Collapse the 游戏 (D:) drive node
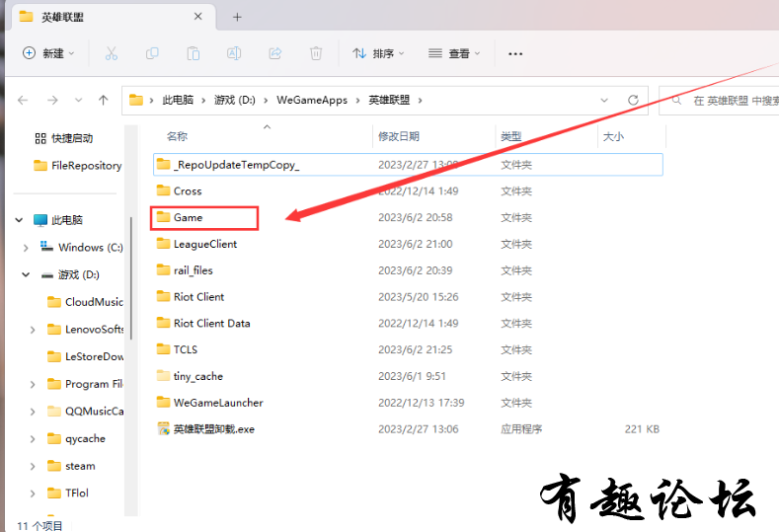Image resolution: width=779 pixels, height=532 pixels. click(x=26, y=274)
